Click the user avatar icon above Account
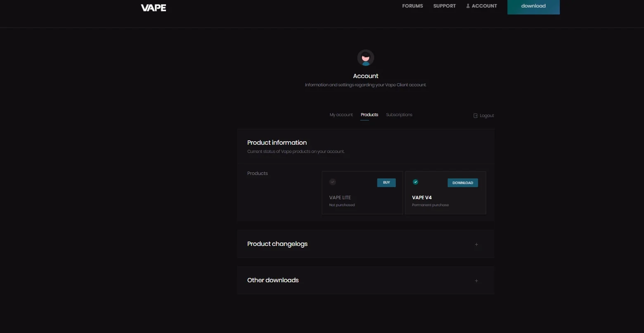The image size is (644, 333). click(365, 58)
